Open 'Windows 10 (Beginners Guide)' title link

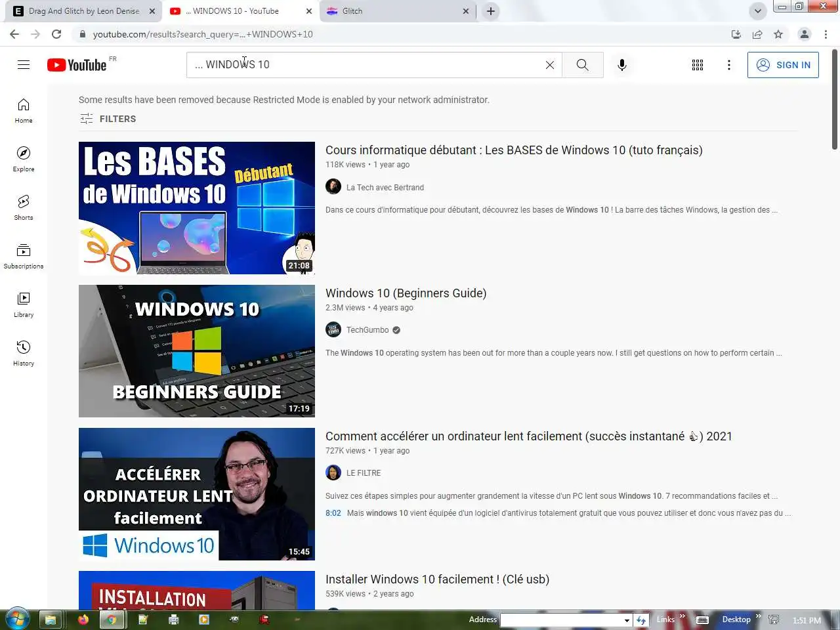[x=406, y=293]
